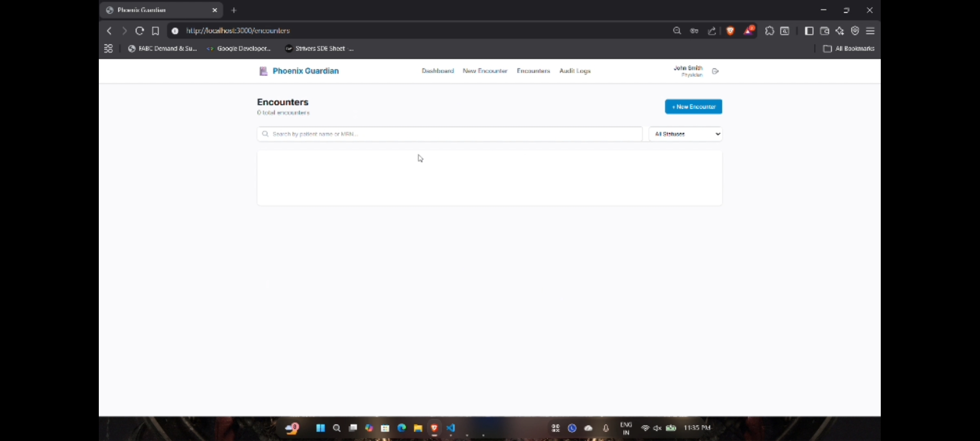Open the All Bookmarks folder
Screen dimensions: 980x441
[x=849, y=49]
